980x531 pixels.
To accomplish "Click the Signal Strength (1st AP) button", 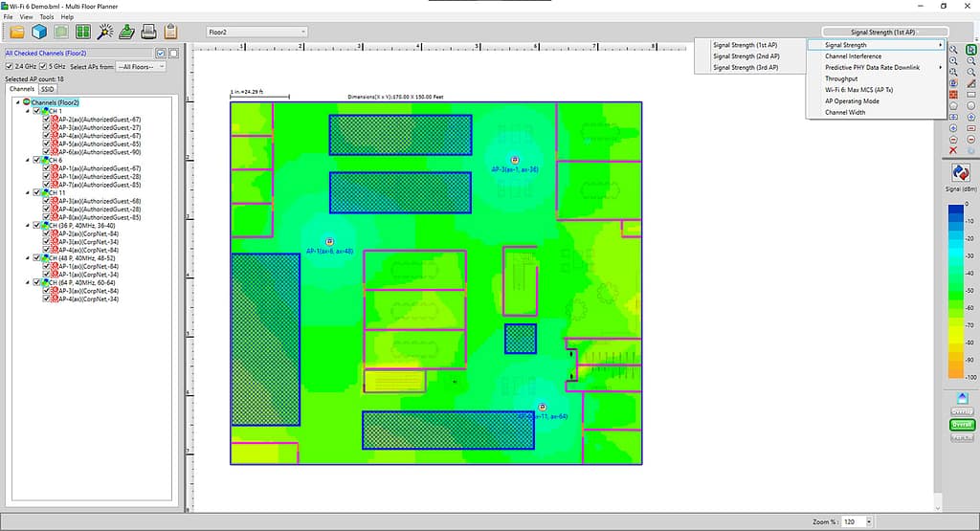I will pos(883,32).
